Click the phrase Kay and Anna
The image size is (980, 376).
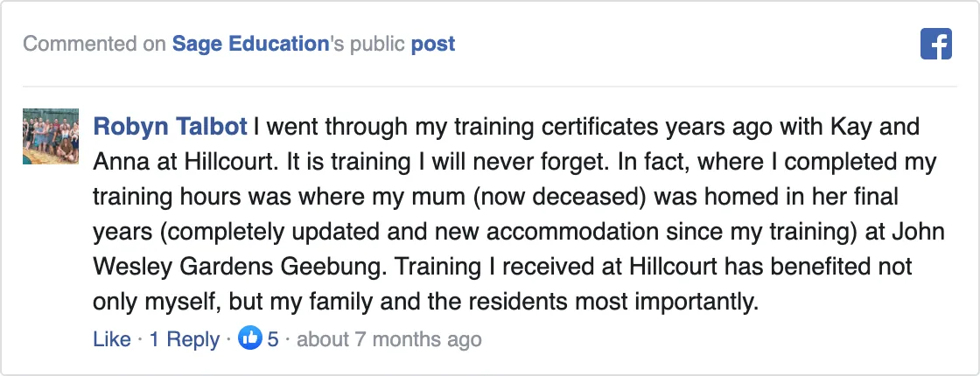[x=507, y=144]
